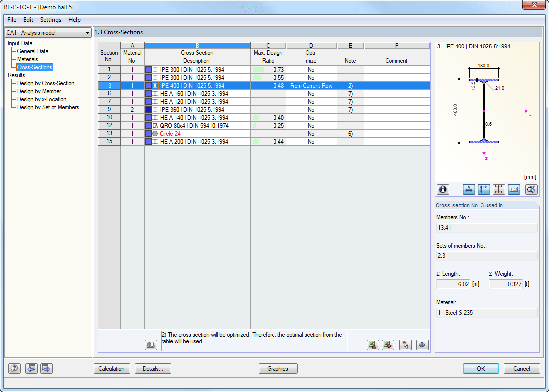The image size is (549, 392).
Task: Open Design by Set of Members
Action: coord(48,107)
